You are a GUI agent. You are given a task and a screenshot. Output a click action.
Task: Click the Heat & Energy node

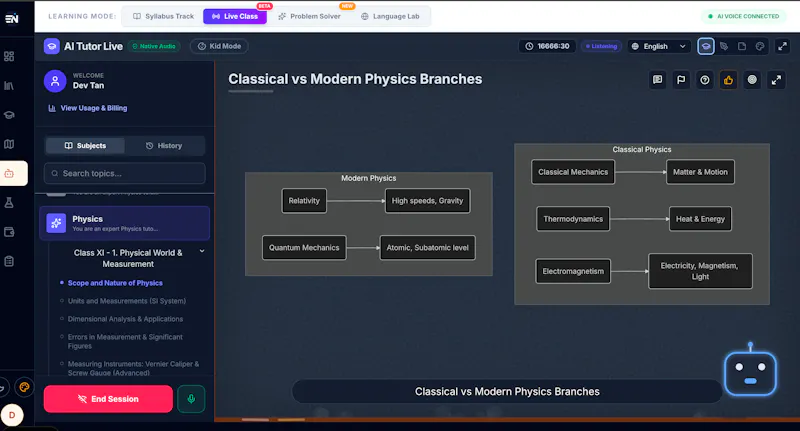tap(700, 219)
